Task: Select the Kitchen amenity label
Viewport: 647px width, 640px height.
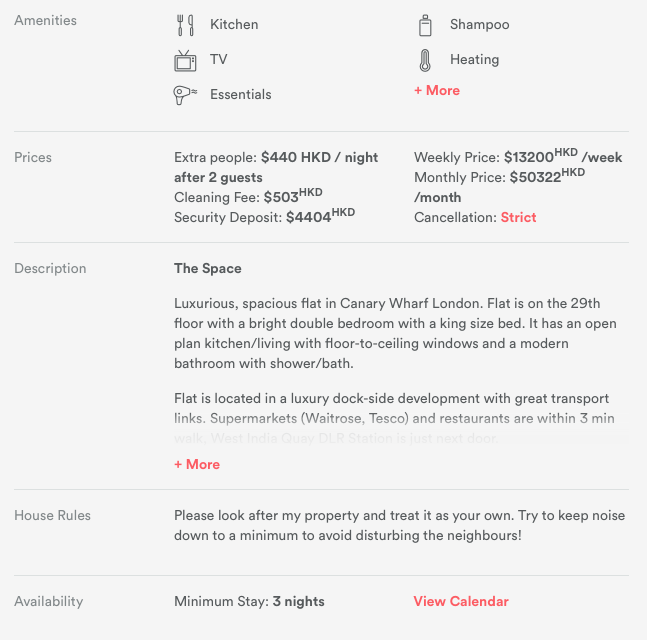Action: coord(234,24)
